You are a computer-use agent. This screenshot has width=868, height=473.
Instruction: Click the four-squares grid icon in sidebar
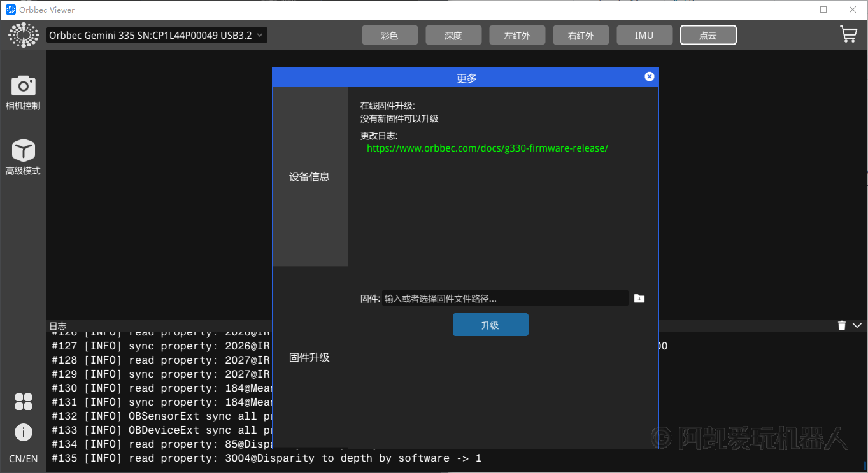pyautogui.click(x=24, y=402)
